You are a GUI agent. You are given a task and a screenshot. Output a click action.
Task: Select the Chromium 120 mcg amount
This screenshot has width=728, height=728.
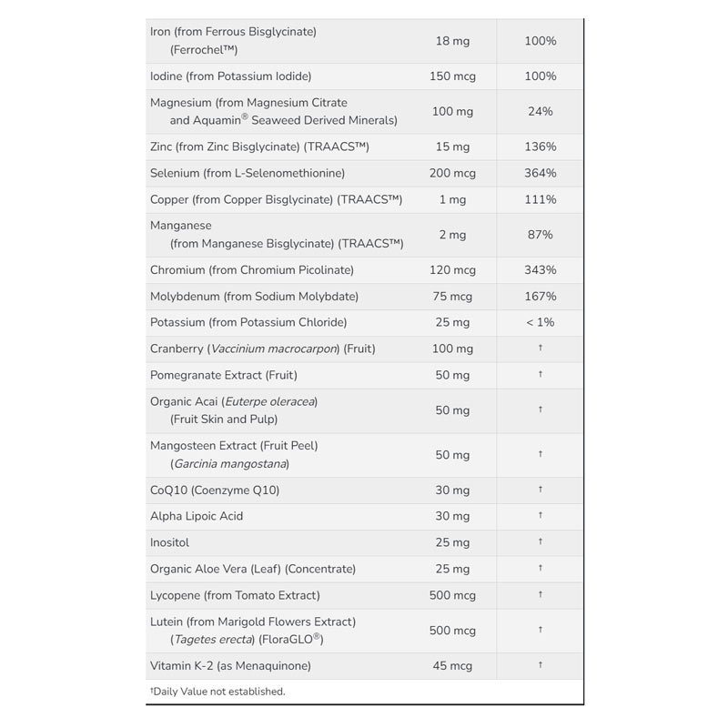(x=452, y=270)
